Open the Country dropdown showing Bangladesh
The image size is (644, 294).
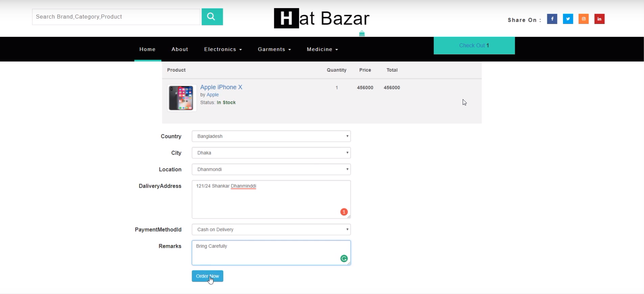pos(271,136)
